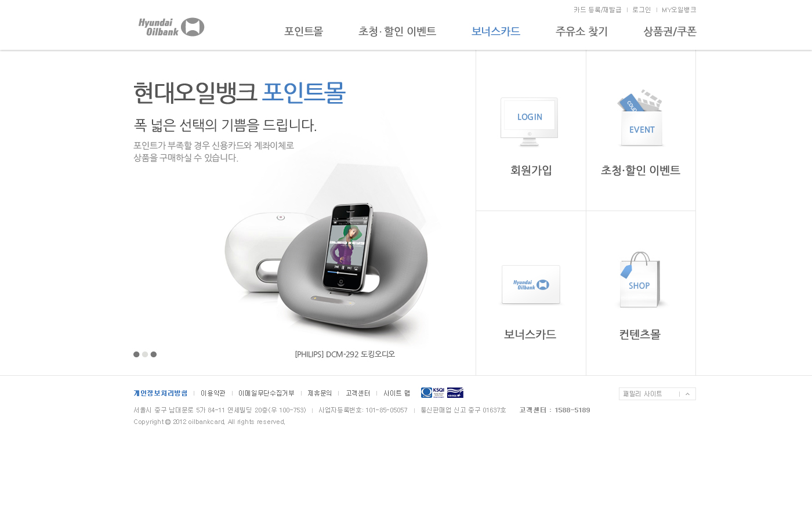Click the Hyundai Oilbank logo

(x=171, y=27)
